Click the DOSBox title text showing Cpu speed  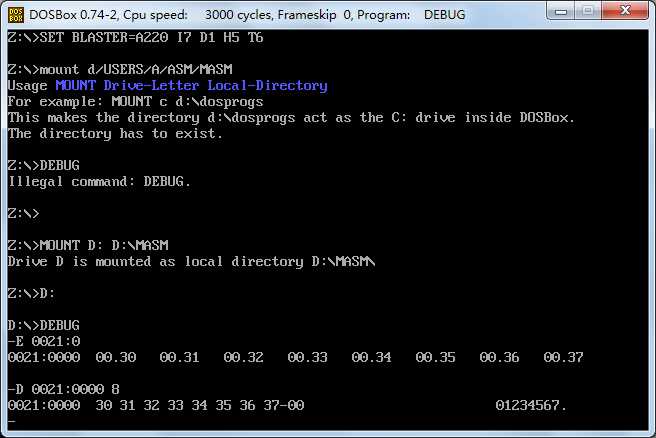tap(247, 15)
